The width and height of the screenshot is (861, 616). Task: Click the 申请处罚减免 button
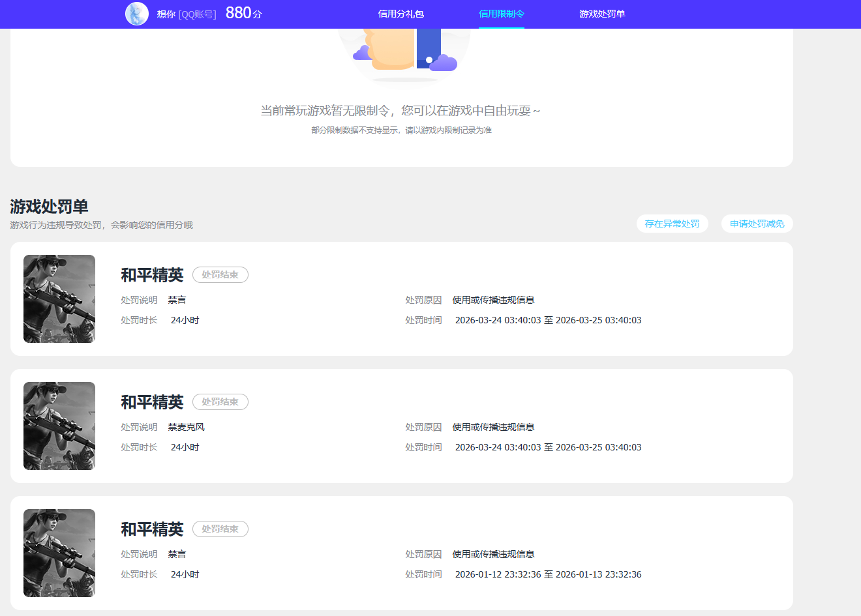(x=757, y=224)
